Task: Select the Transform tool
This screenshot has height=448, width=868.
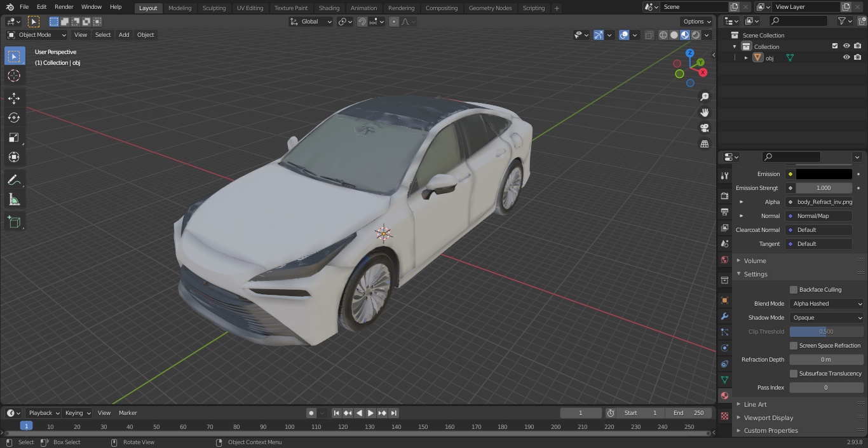Action: coord(14,157)
